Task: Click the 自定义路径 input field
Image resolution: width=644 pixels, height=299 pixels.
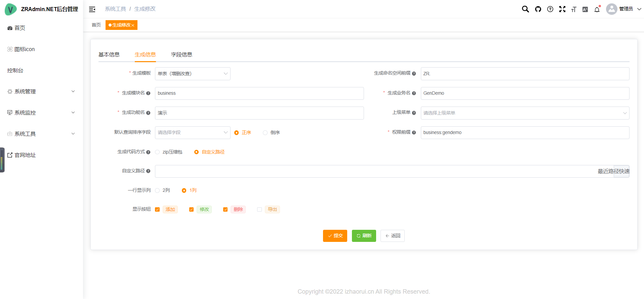Action: tap(373, 171)
